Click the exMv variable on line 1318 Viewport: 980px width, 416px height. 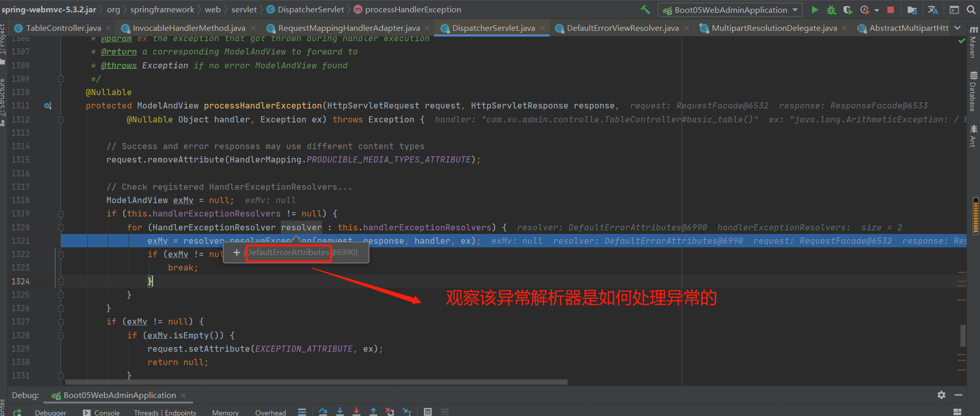[183, 201]
